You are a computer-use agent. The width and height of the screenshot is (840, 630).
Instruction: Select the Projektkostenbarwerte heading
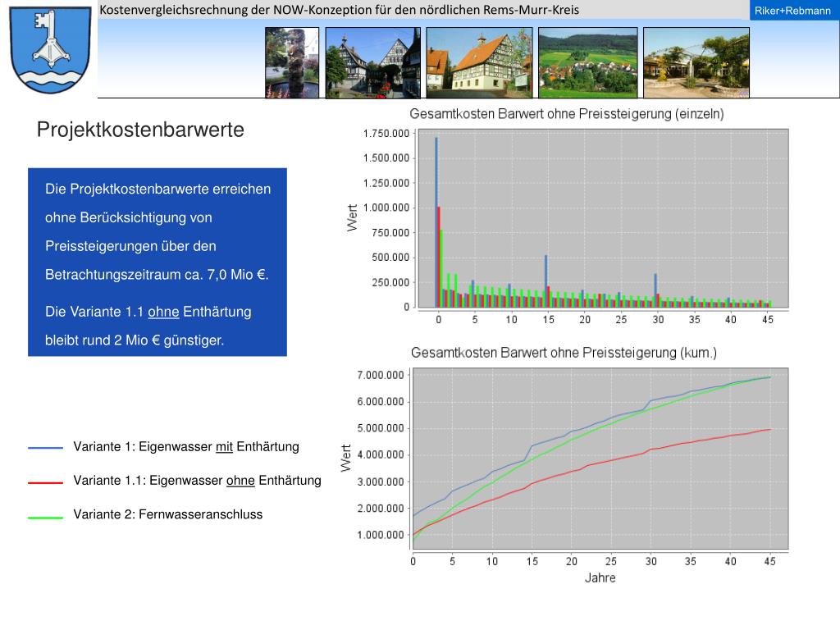[140, 130]
